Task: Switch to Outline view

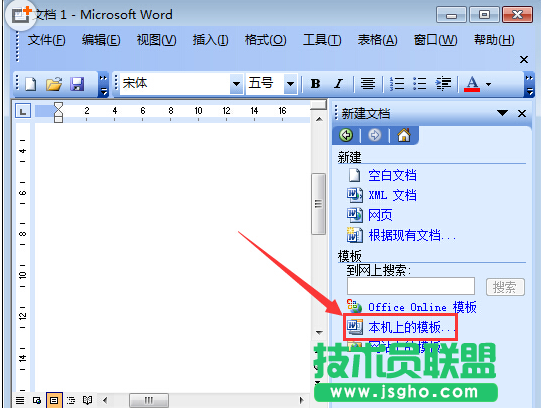Action: pyautogui.click(x=71, y=400)
